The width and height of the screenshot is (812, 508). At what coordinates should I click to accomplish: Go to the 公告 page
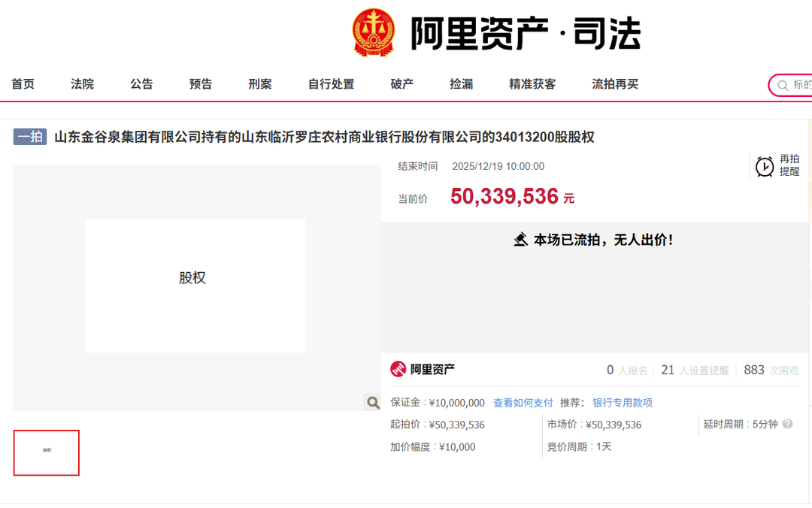[141, 84]
